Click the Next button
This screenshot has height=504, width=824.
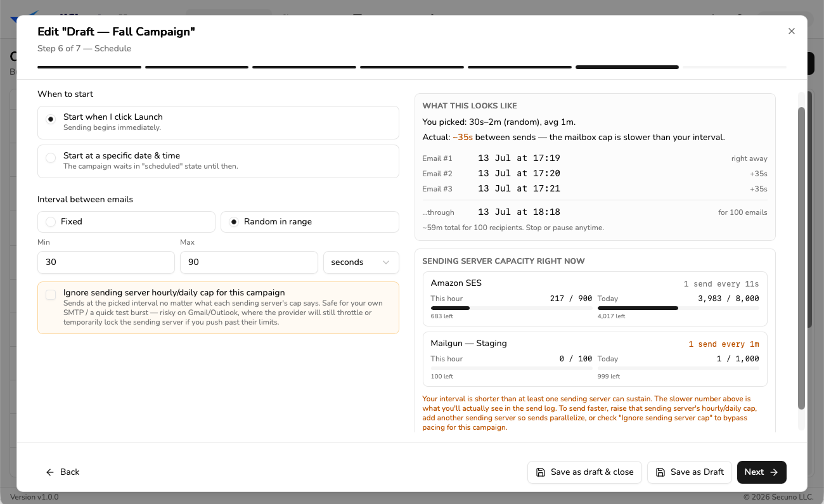(761, 472)
